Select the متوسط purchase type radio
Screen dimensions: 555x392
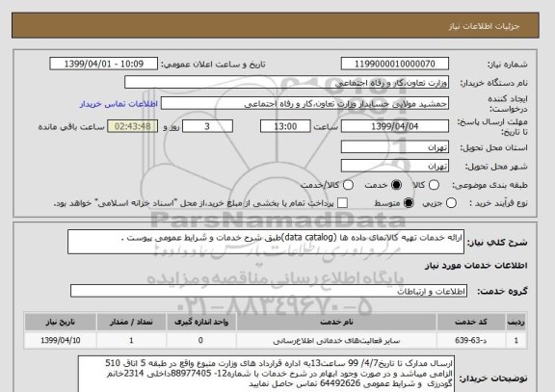pyautogui.click(x=409, y=203)
